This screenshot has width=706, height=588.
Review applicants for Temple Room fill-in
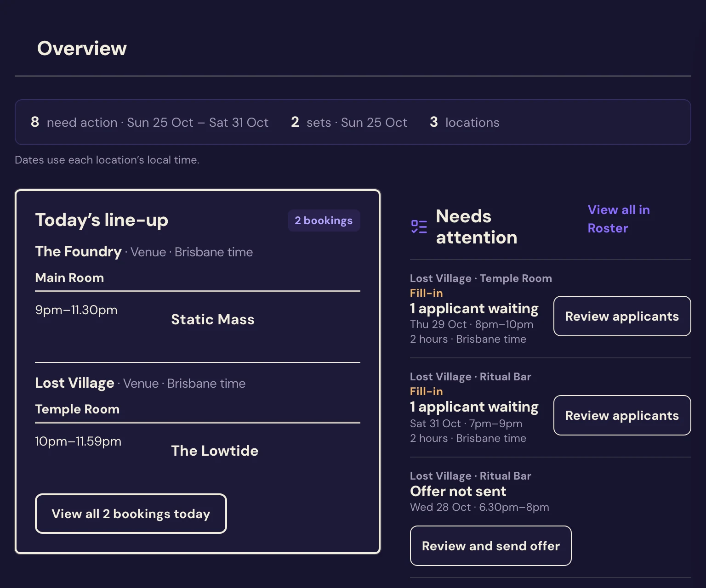point(622,316)
